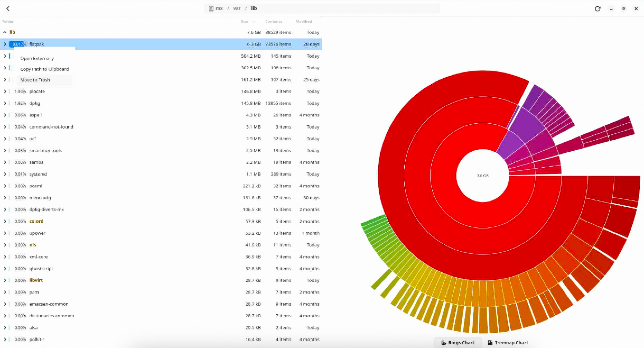Click the 13855 items count for dpkg

[278, 103]
